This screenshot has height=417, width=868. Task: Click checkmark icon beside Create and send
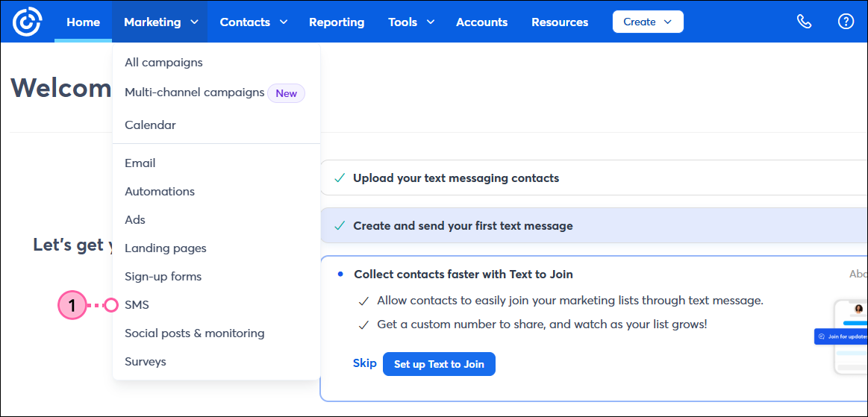tap(340, 225)
